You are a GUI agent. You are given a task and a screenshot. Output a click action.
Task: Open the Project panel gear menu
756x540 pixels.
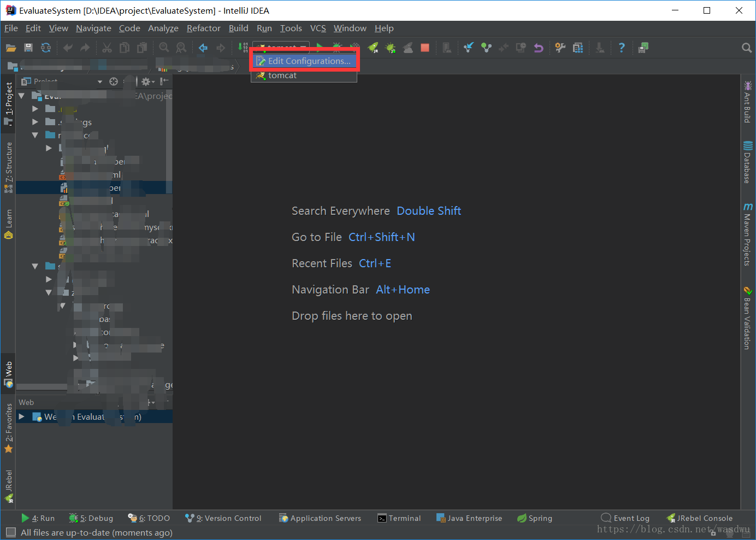coord(147,81)
